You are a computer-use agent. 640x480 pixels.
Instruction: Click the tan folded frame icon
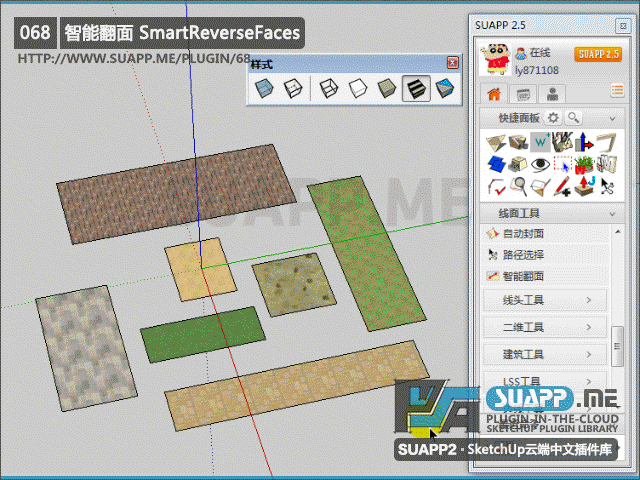click(606, 142)
